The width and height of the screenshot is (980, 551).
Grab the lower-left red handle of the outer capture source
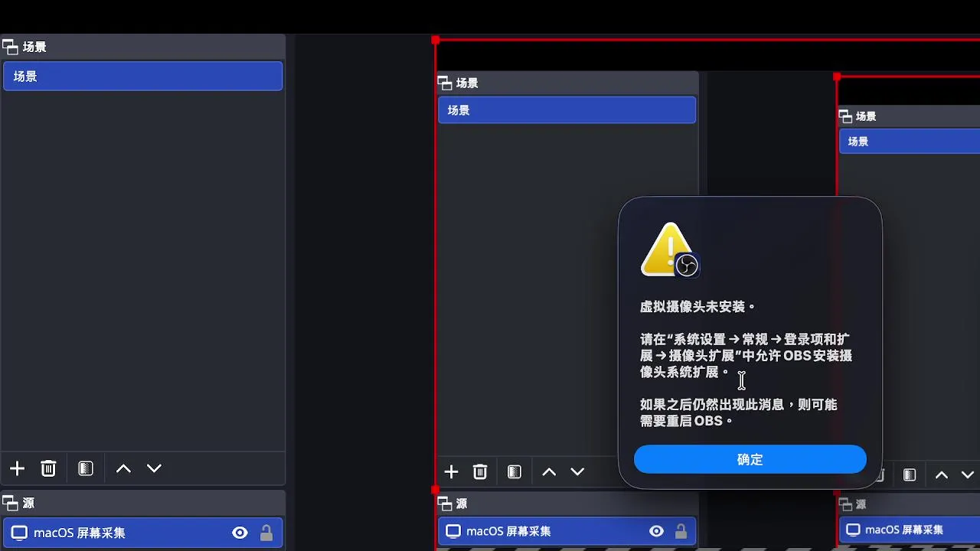436,490
